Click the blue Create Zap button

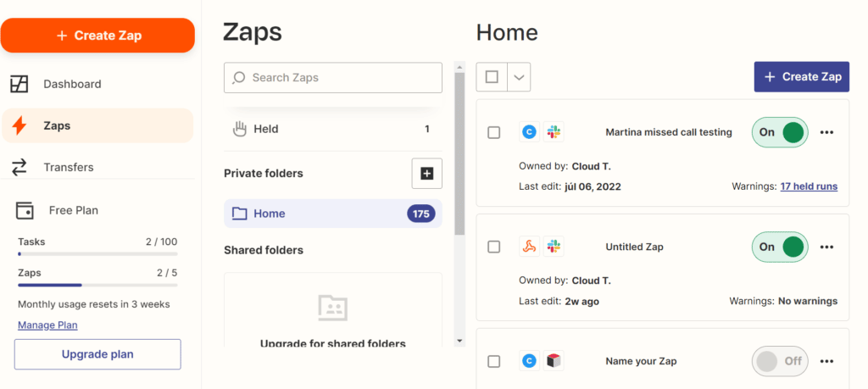tap(802, 77)
